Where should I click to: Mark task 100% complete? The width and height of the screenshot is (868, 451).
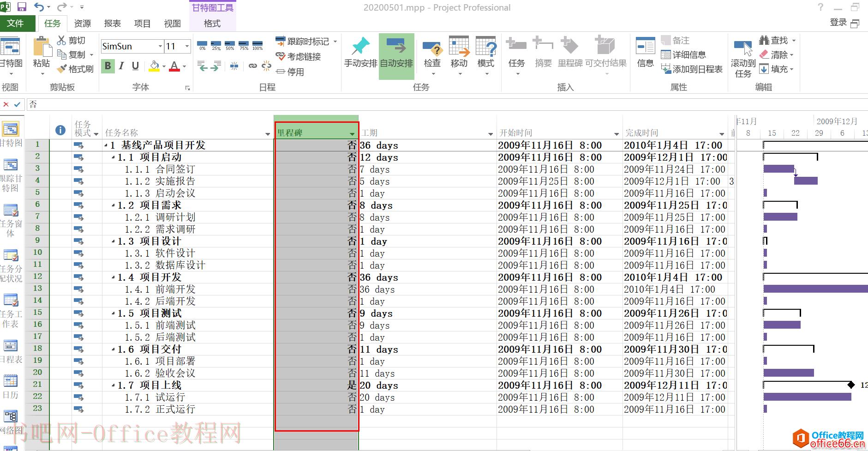click(x=257, y=45)
